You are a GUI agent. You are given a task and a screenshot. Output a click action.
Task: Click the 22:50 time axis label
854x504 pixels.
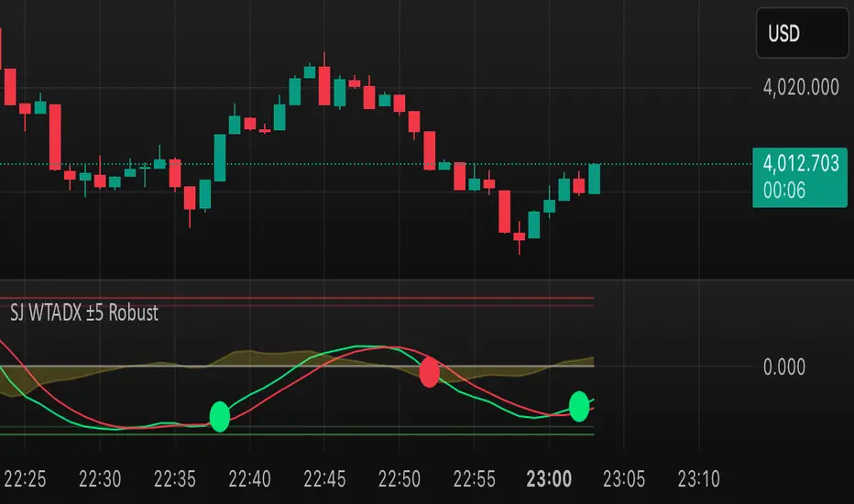click(x=400, y=479)
